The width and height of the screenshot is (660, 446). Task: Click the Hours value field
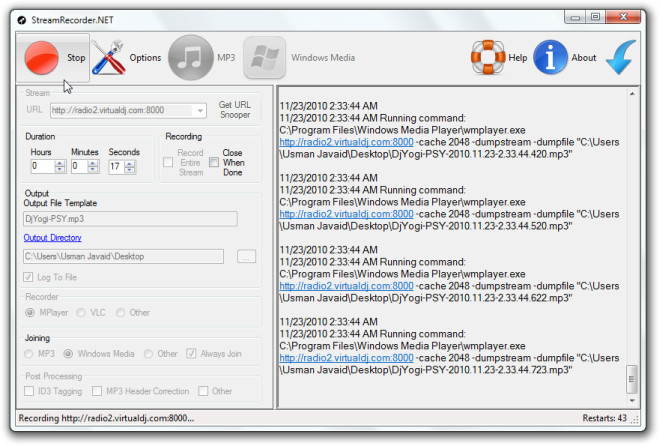(x=43, y=167)
